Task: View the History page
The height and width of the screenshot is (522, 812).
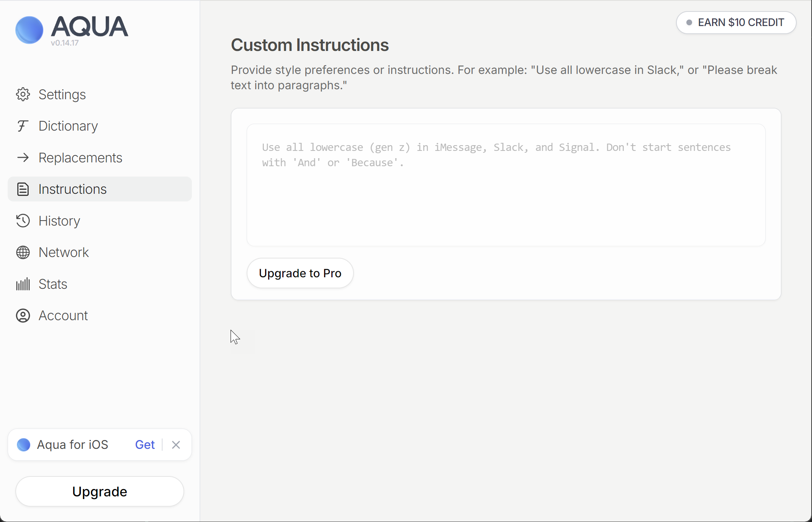Action: (x=100, y=221)
